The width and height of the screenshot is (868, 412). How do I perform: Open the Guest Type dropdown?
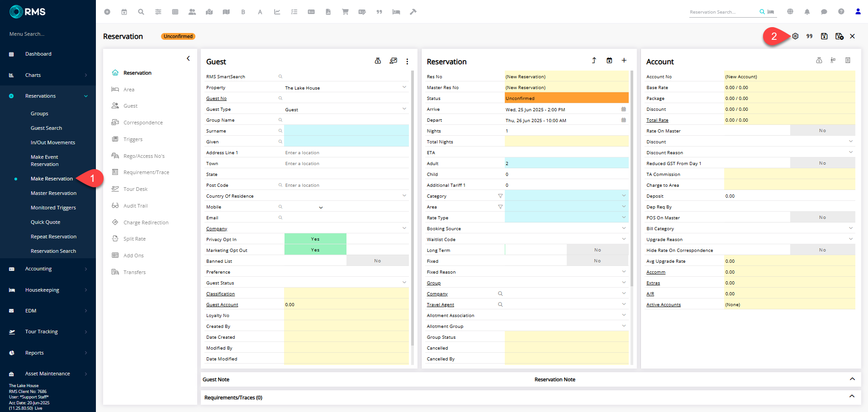[346, 109]
